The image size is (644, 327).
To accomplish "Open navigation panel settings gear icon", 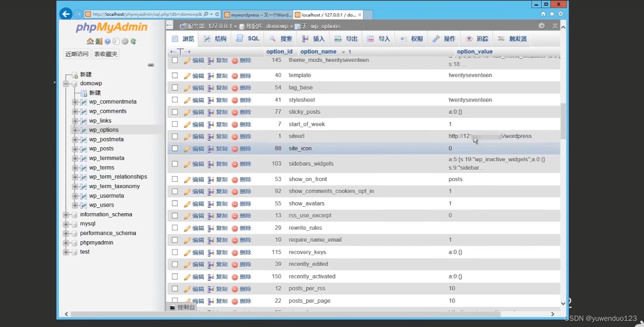I will [125, 41].
